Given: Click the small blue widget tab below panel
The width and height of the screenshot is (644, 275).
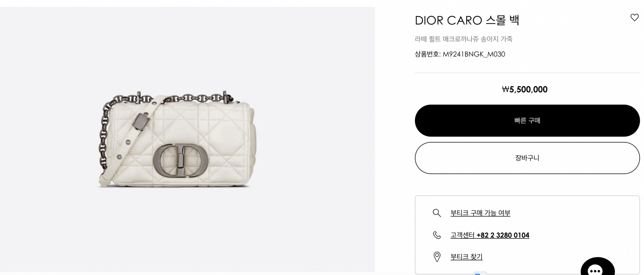Looking at the screenshot, I should coord(480,273).
